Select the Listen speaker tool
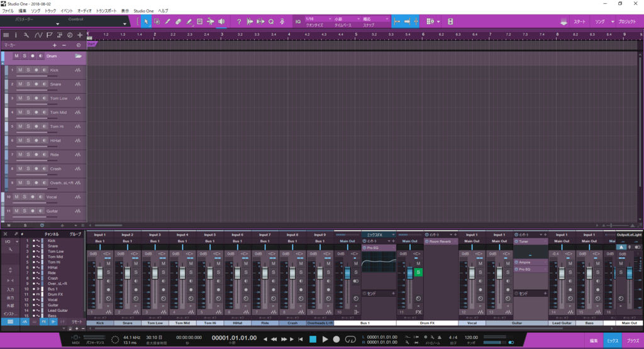The height and width of the screenshot is (349, 644). coord(221,22)
